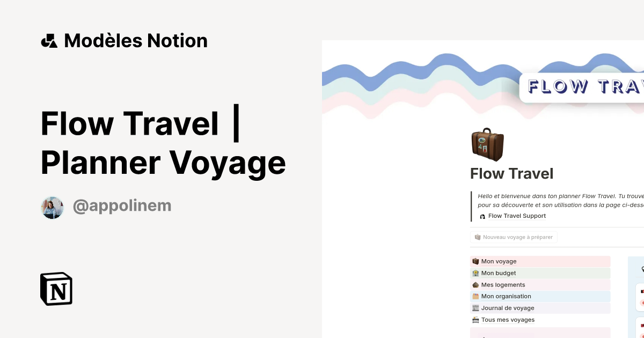Click the card index icon for Mon organisation

click(475, 296)
